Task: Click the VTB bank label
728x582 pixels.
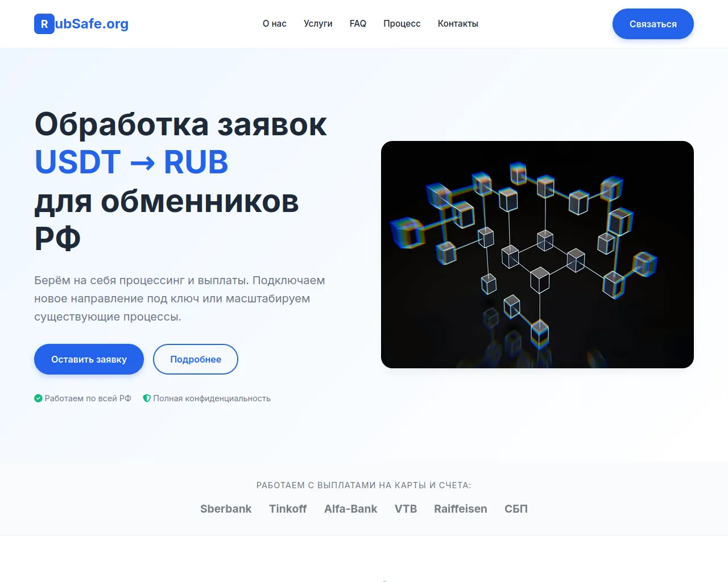Action: pyautogui.click(x=406, y=509)
